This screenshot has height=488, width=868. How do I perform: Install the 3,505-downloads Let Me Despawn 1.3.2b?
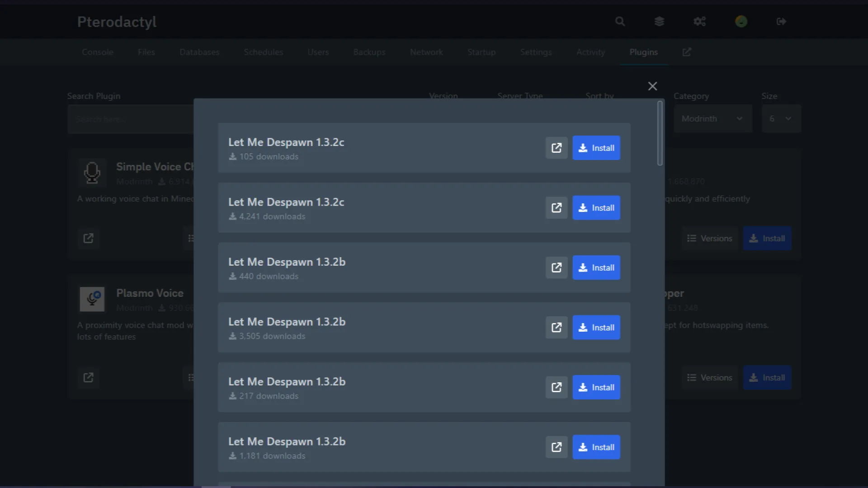click(x=596, y=328)
